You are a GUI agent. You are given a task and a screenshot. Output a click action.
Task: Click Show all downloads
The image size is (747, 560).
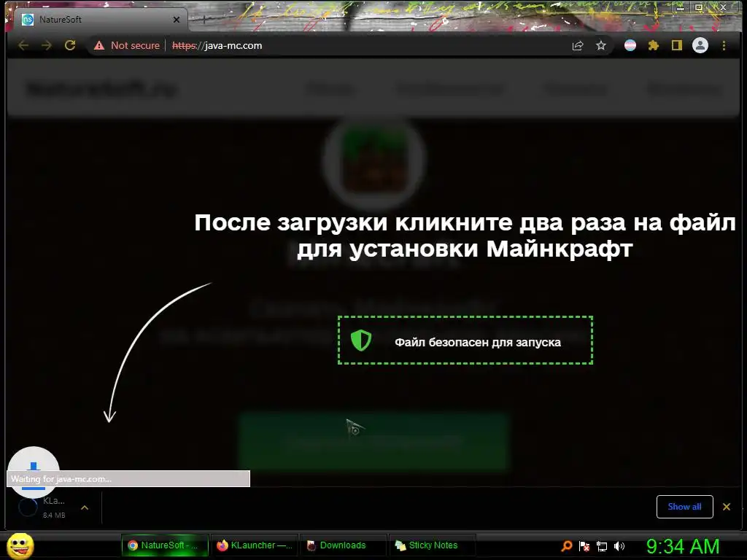[684, 507]
